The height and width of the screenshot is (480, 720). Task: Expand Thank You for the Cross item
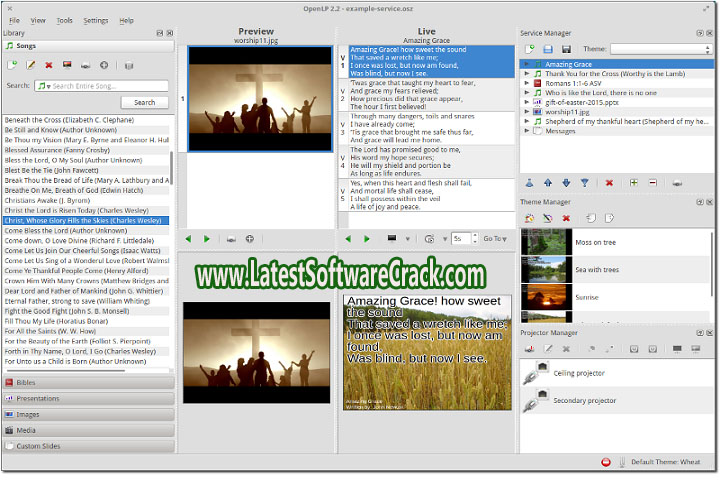coord(527,73)
